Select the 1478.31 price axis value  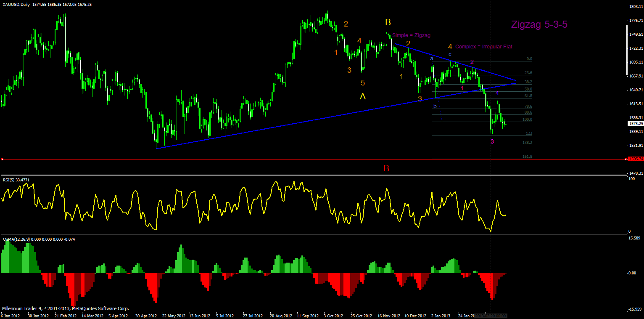(635, 173)
